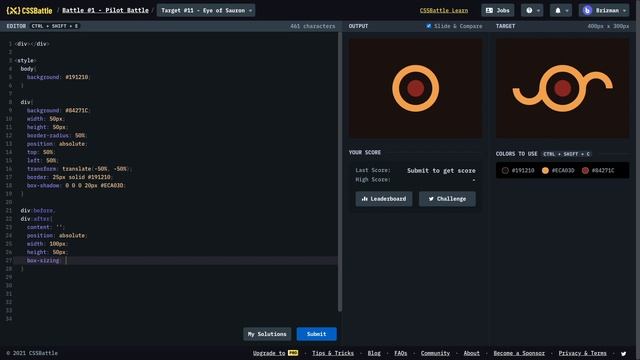Place cursor on the box-sizing line
This screenshot has height=360, width=640.
click(176, 260)
